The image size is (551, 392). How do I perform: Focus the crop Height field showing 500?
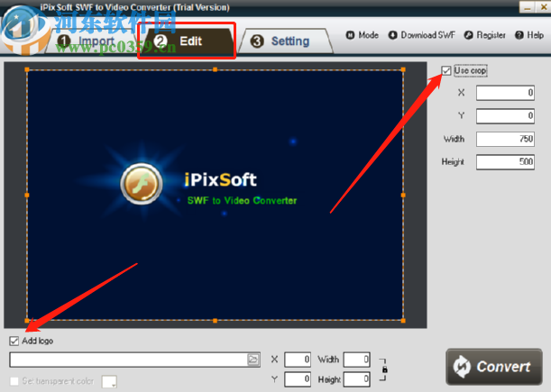point(505,162)
